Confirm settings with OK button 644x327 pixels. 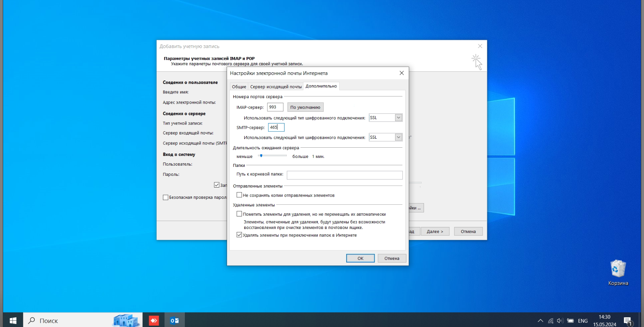360,258
